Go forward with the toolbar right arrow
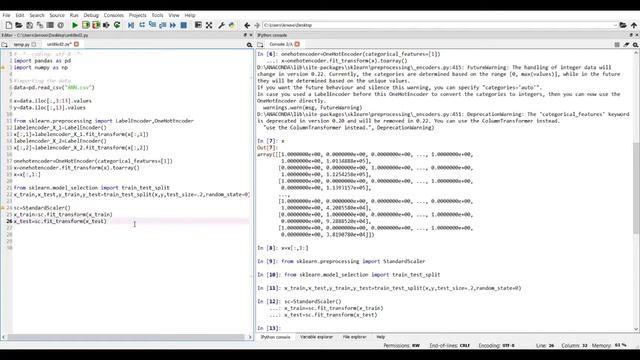 (257, 25)
